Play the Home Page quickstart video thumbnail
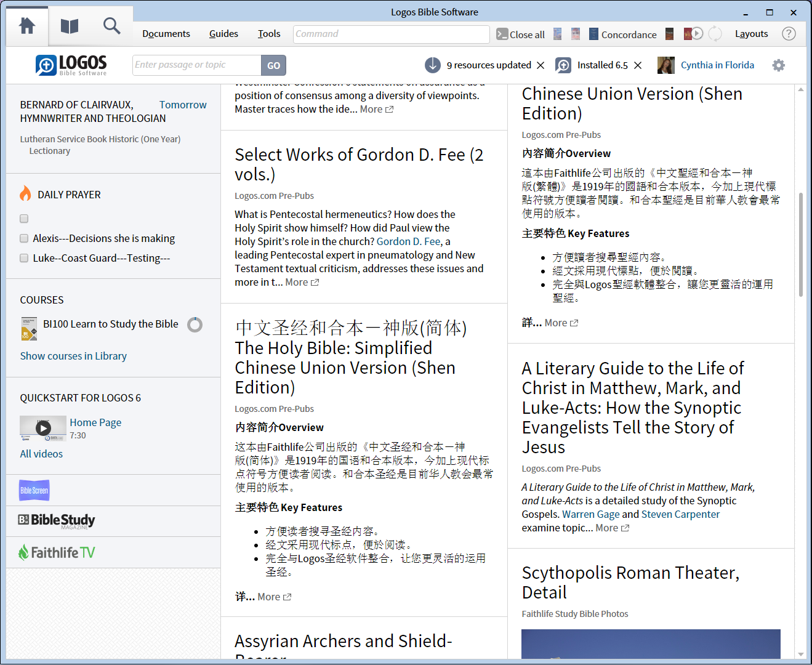The height and width of the screenshot is (665, 812). (x=43, y=429)
